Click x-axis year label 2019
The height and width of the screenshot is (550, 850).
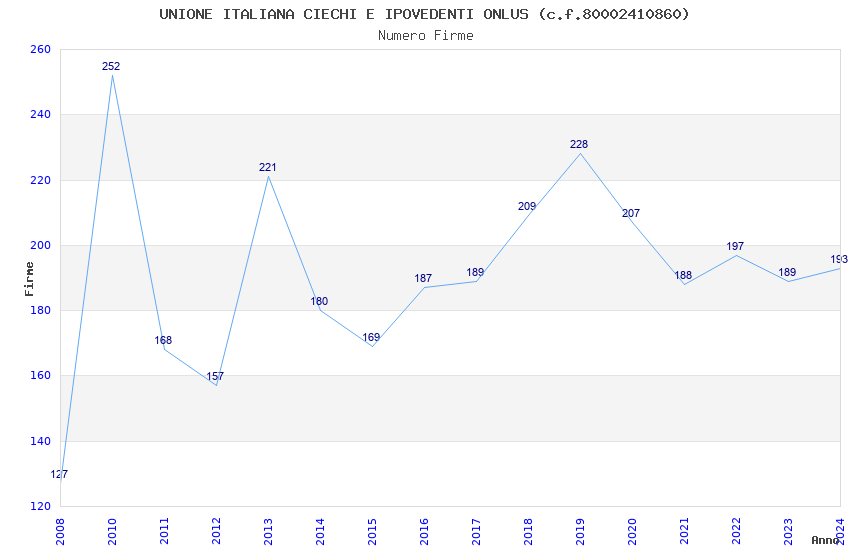[x=581, y=532]
